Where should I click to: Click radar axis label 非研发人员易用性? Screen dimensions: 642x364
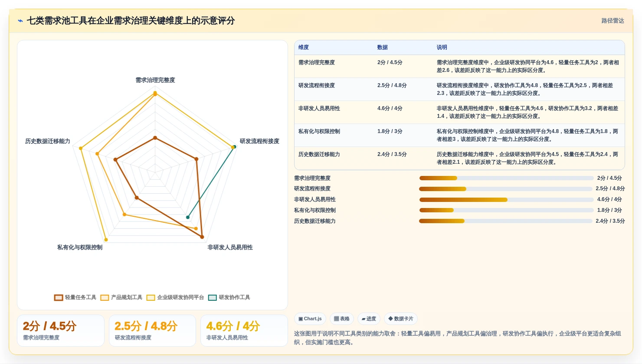click(230, 247)
